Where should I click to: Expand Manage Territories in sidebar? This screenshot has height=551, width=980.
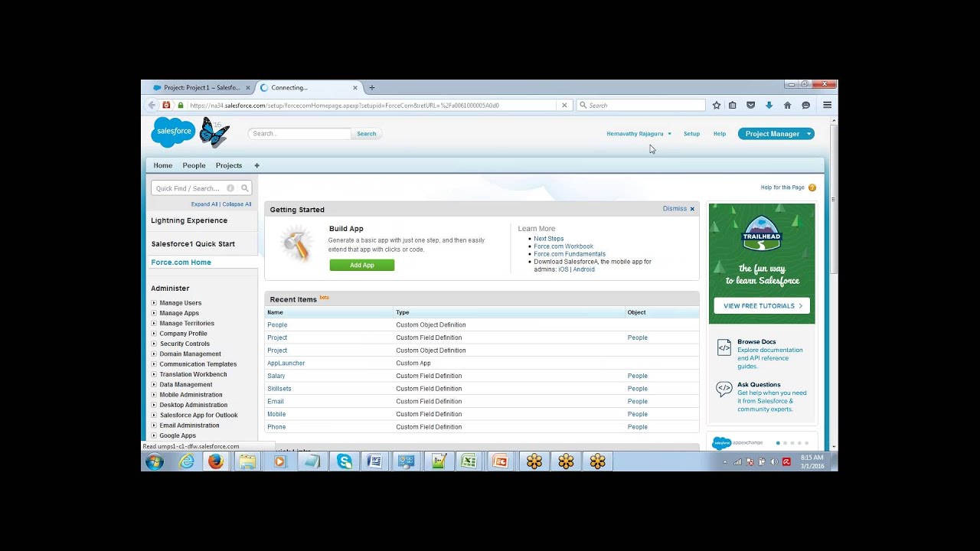click(x=154, y=323)
